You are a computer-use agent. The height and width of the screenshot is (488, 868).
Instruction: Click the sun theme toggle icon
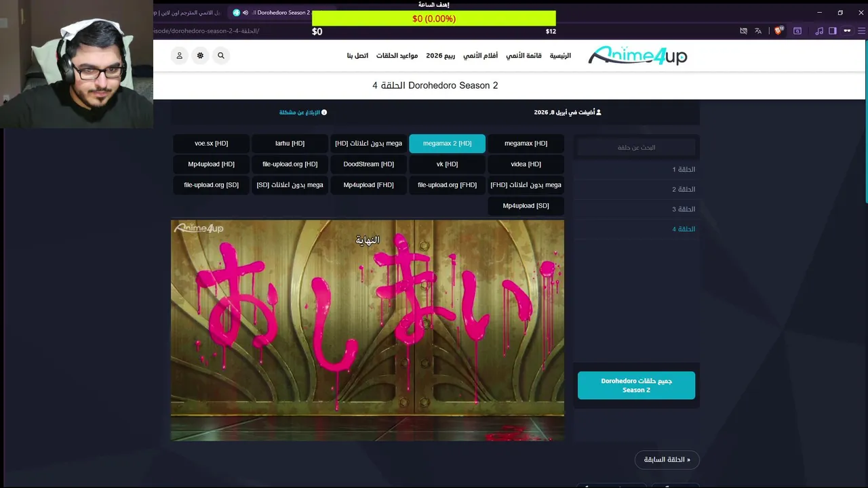[x=200, y=56]
